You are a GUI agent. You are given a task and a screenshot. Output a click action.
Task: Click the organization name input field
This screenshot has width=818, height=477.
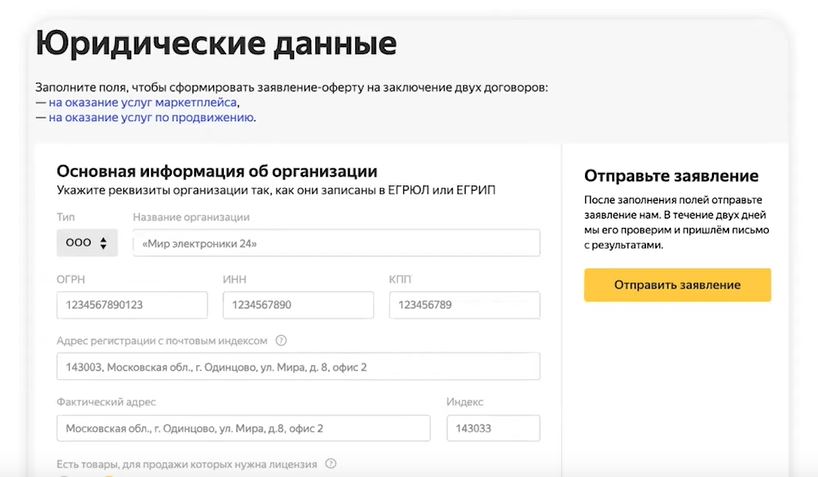336,243
